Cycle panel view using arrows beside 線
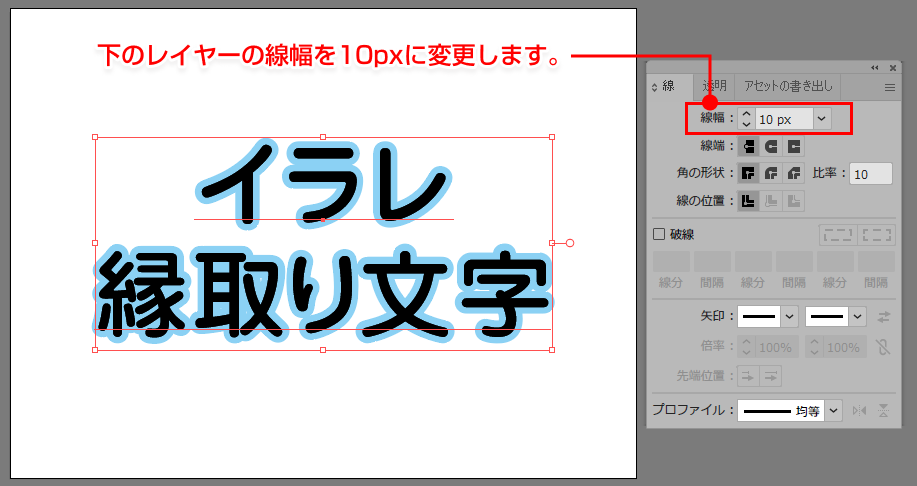The width and height of the screenshot is (917, 486). [654, 88]
